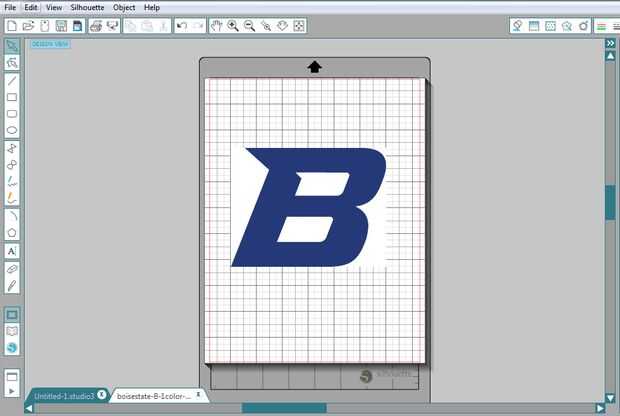Open the Fill Color paint bucket panel
Image resolution: width=620 pixels, height=416 pixels.
[517, 26]
